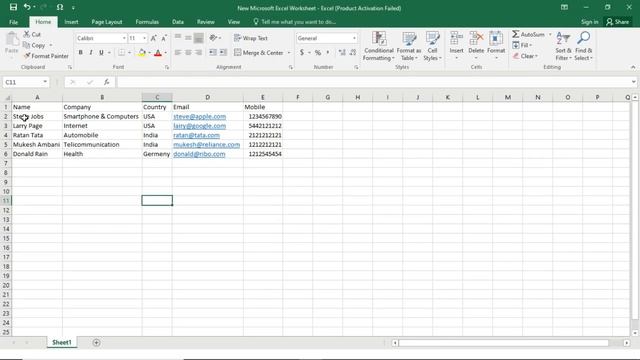Open the File tab

(13, 22)
